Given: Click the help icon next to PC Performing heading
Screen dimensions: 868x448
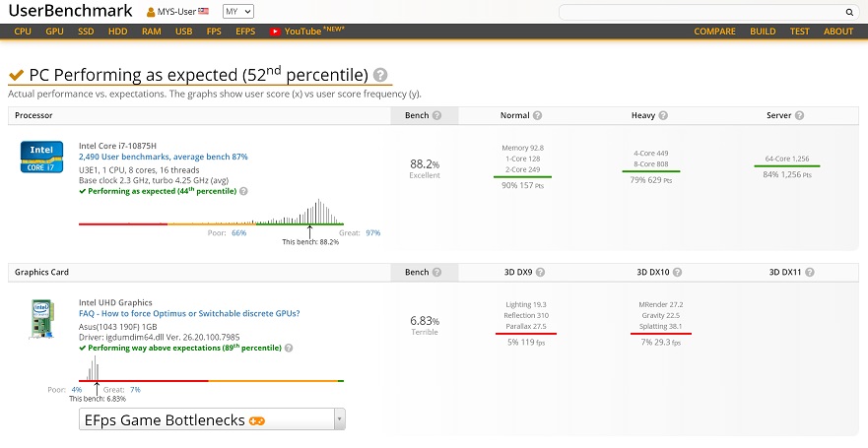Looking at the screenshot, I should pos(380,75).
